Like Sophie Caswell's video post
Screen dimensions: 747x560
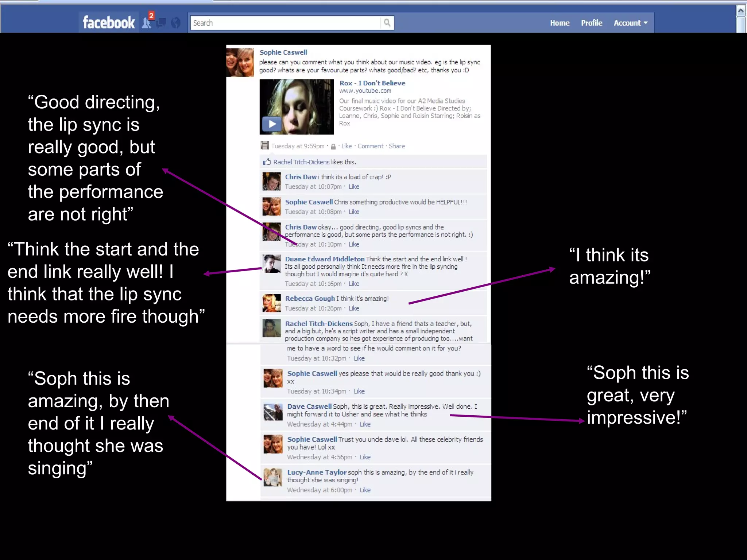pos(346,146)
